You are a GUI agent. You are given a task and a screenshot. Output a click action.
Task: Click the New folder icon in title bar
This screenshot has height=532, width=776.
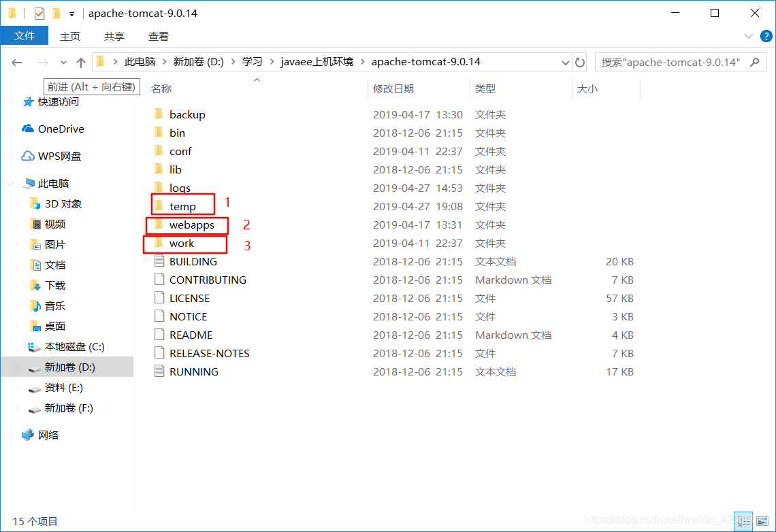56,14
